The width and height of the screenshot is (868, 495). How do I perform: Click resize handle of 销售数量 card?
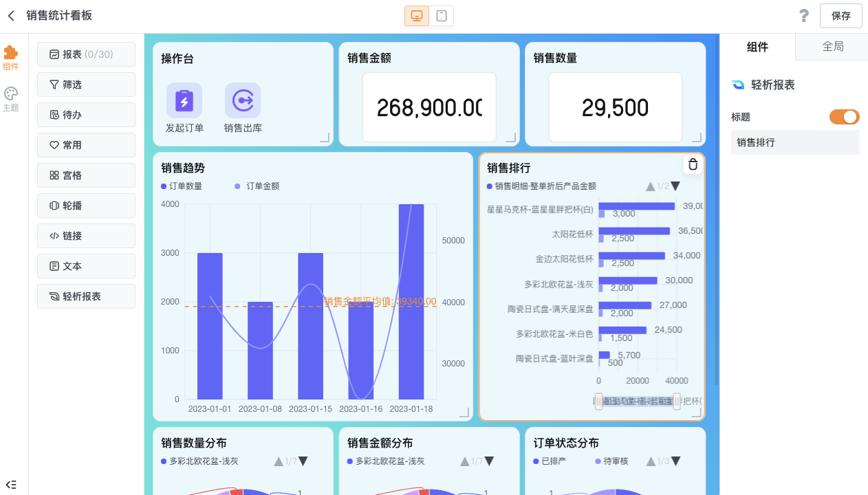[697, 137]
